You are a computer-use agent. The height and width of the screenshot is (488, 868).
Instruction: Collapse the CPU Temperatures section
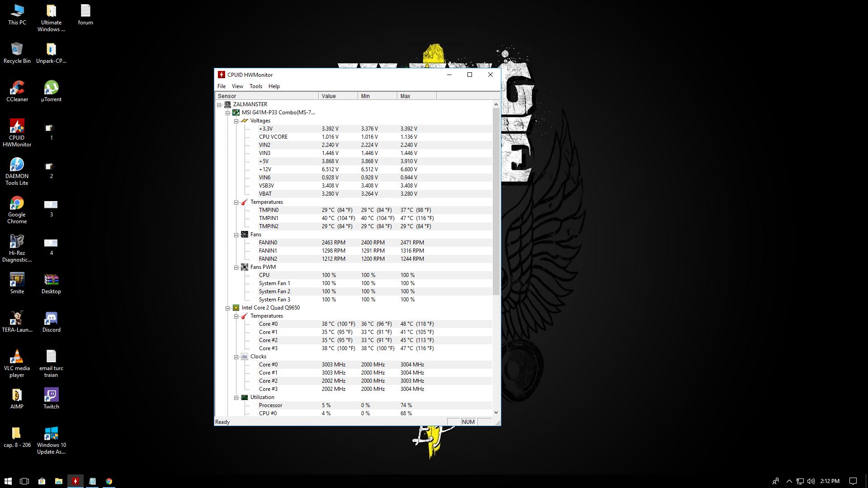[236, 316]
